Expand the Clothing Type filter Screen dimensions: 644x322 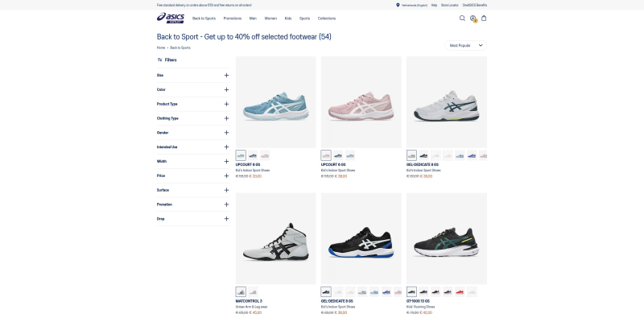[x=193, y=118]
